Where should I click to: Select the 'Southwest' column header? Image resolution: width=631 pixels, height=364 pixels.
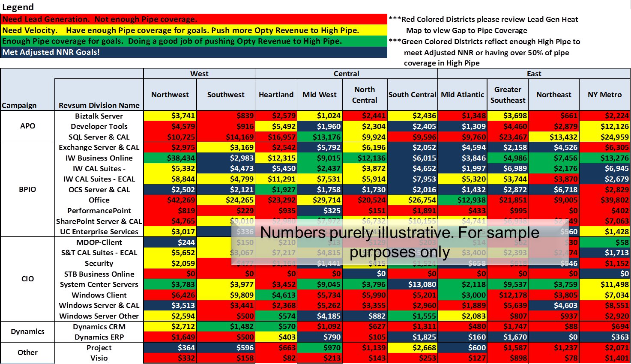pyautogui.click(x=226, y=95)
